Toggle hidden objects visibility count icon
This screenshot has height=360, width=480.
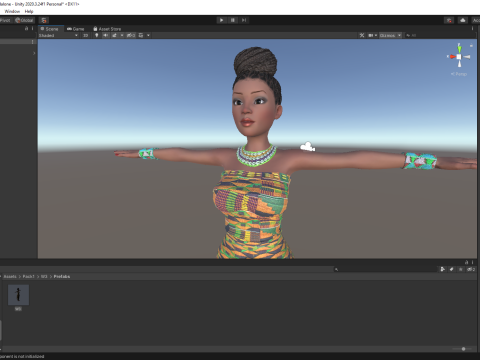tap(131, 35)
